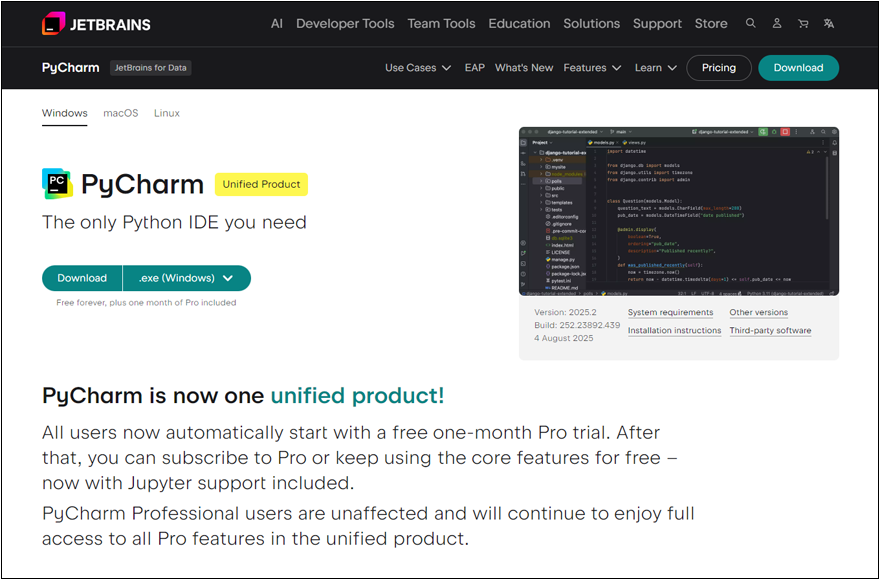Viewport: 880px width, 580px height.
Task: Expand the Learn dropdown
Action: (x=656, y=68)
